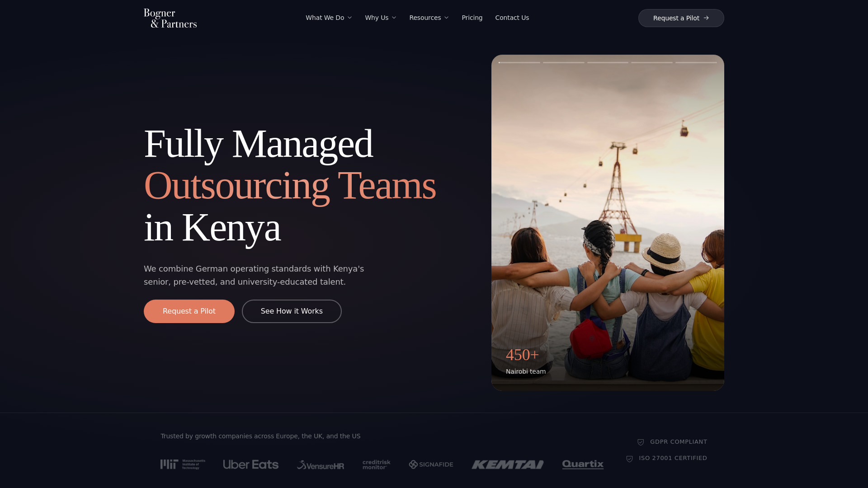The width and height of the screenshot is (868, 488).
Task: Click the Trusted by growth companies text
Action: point(260,436)
